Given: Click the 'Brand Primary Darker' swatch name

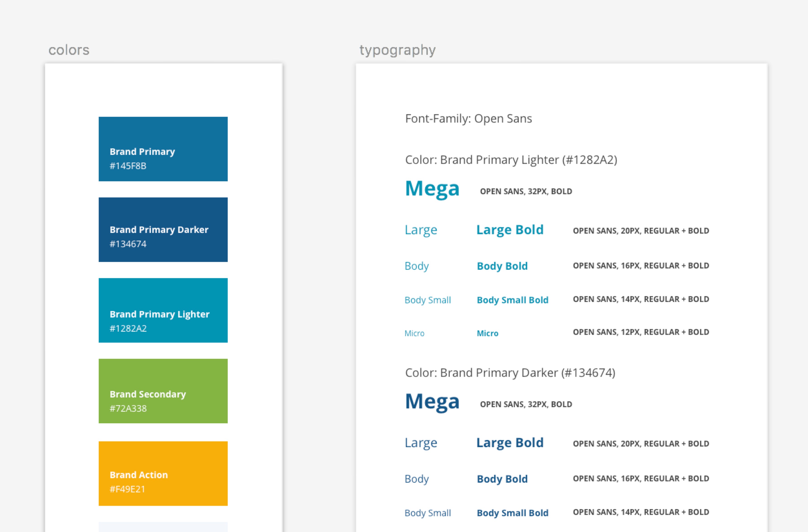Looking at the screenshot, I should pos(159,230).
